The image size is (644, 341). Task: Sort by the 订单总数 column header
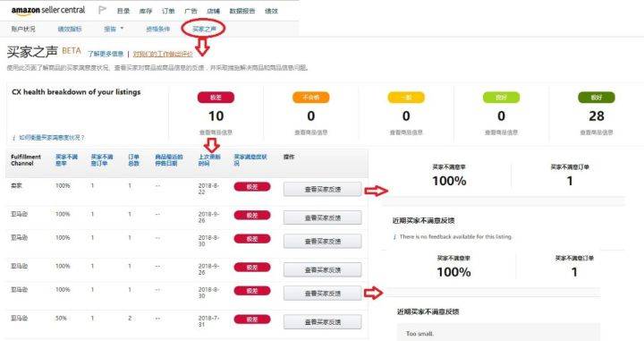click(x=134, y=160)
